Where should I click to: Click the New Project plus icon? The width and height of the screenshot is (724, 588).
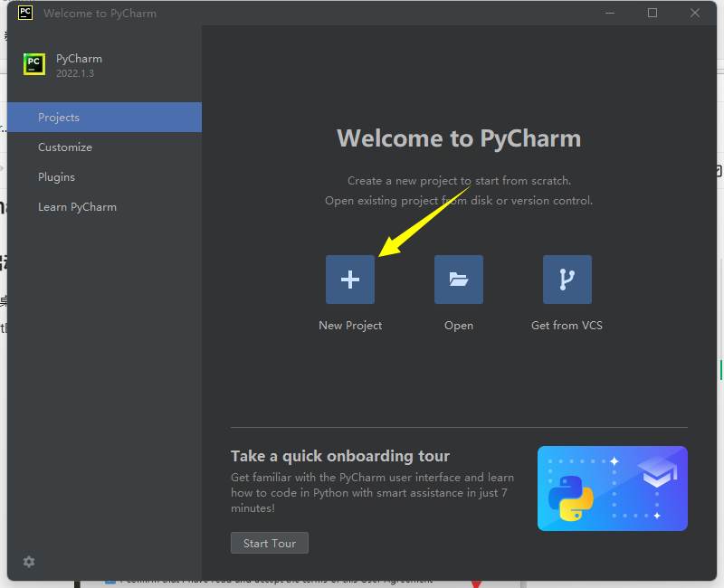[350, 280]
